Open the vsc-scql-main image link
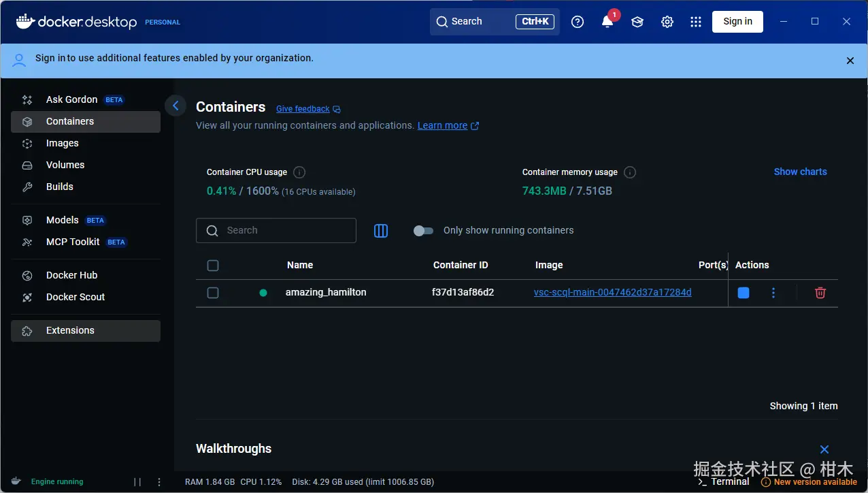The image size is (868, 493). pos(612,292)
